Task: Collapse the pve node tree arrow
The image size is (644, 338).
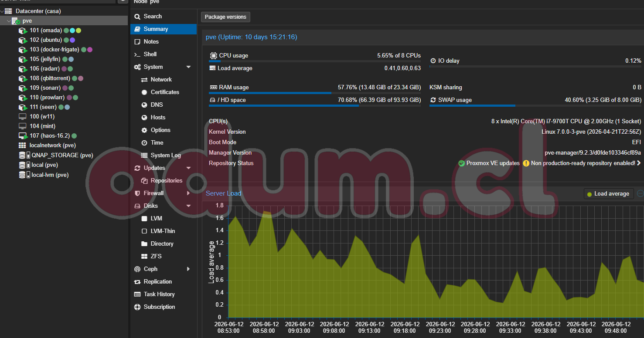Action: tap(9, 21)
